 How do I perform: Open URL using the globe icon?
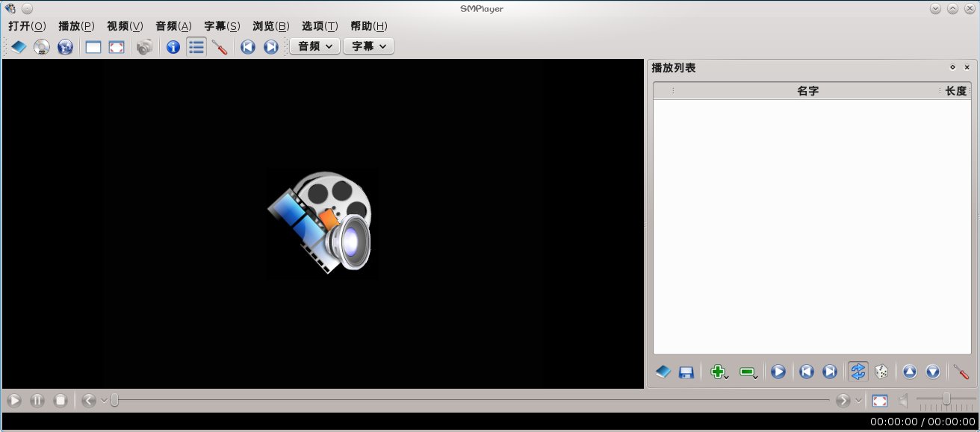(x=66, y=47)
